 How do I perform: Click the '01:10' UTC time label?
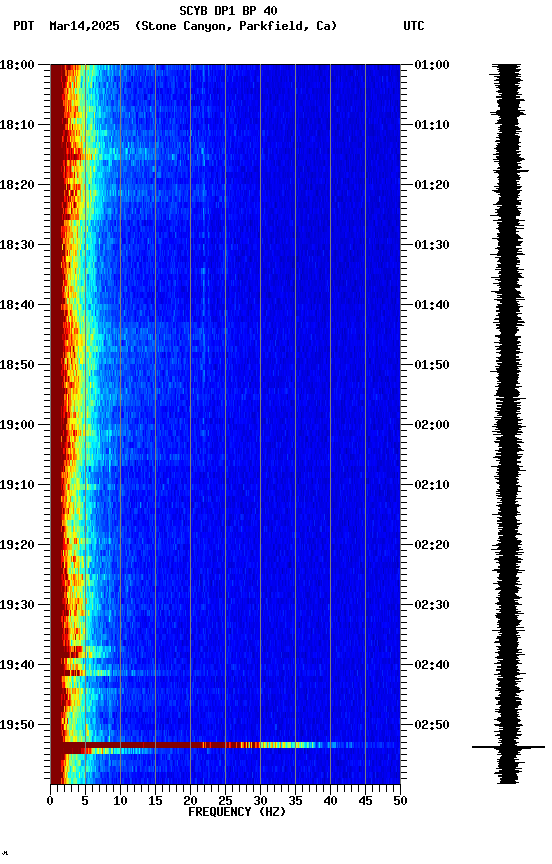click(432, 125)
